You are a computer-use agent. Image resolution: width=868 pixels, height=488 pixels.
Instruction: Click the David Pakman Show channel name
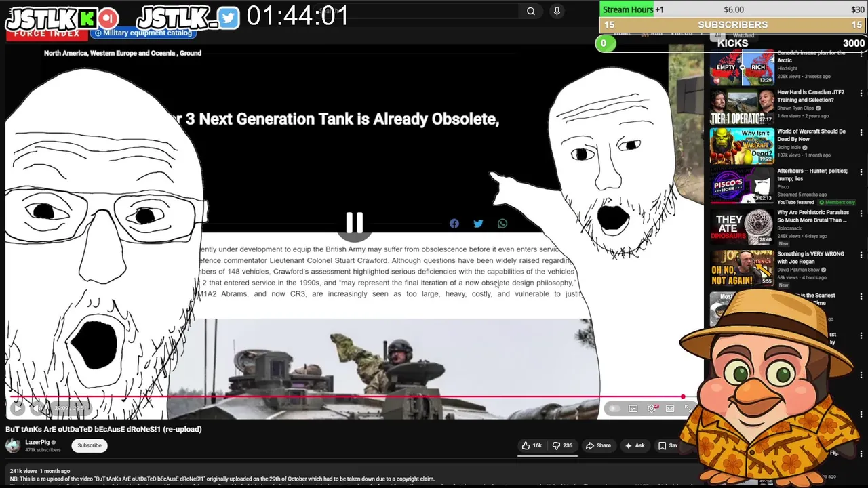tap(800, 270)
